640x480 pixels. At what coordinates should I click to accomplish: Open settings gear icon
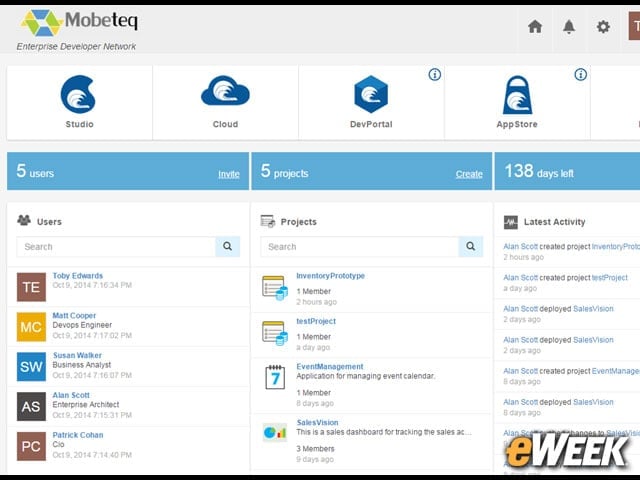(603, 27)
